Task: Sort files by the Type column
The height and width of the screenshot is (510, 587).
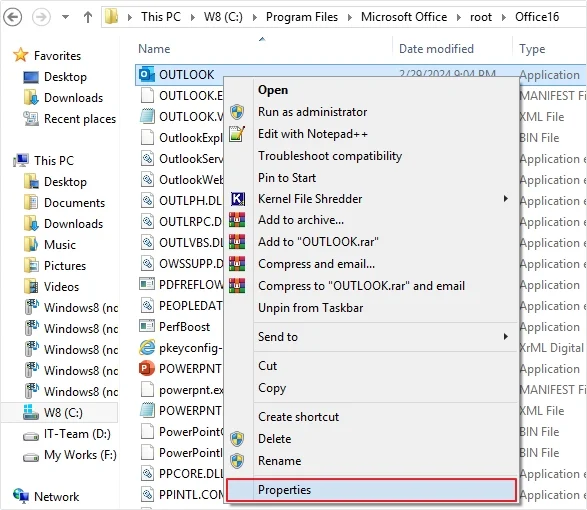Action: point(532,49)
